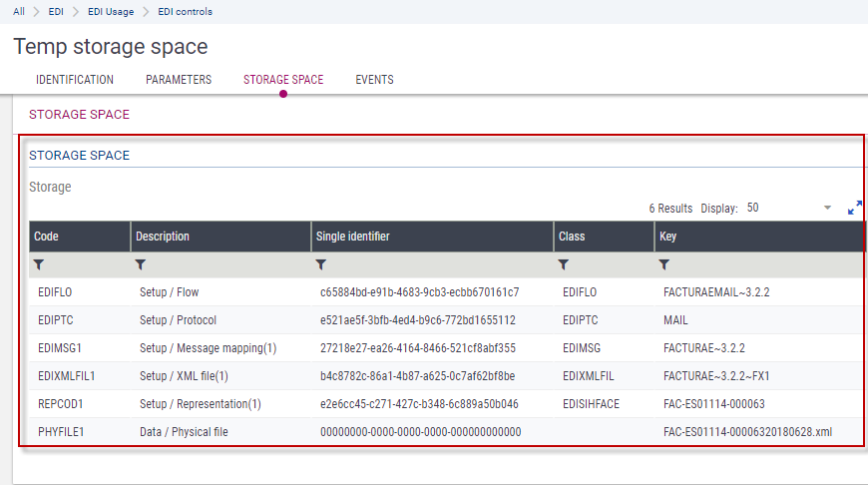Screen dimensions: 868x485
Task: Click the filter icon under Class column
Action: (564, 264)
